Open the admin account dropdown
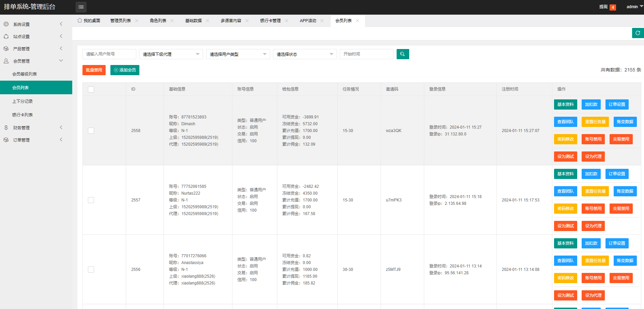This screenshot has width=644, height=309. click(x=633, y=6)
